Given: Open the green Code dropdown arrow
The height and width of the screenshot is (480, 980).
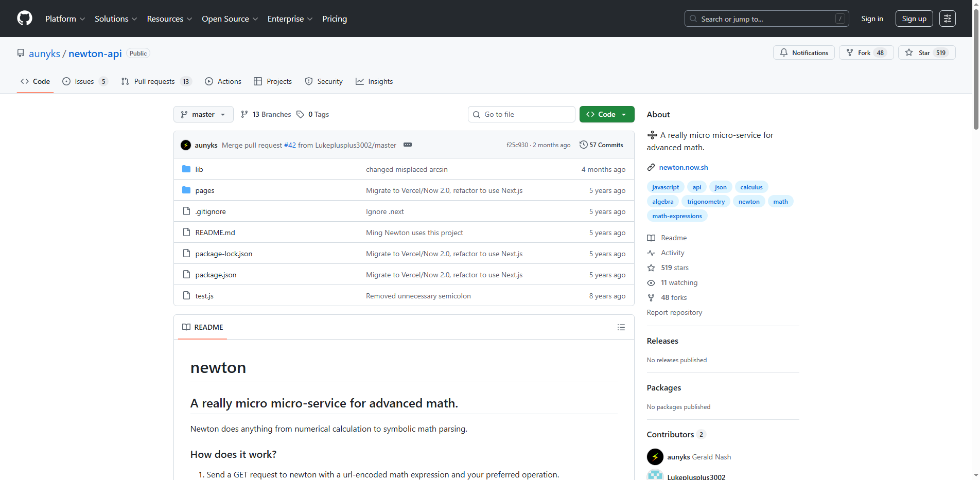Looking at the screenshot, I should coord(624,114).
